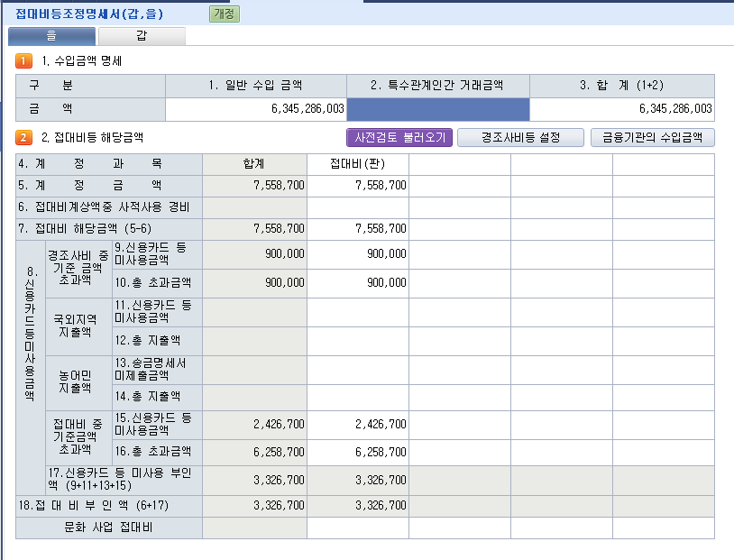Image resolution: width=734 pixels, height=560 pixels.
Task: Open the 갑 tab
Action: pyautogui.click(x=142, y=36)
